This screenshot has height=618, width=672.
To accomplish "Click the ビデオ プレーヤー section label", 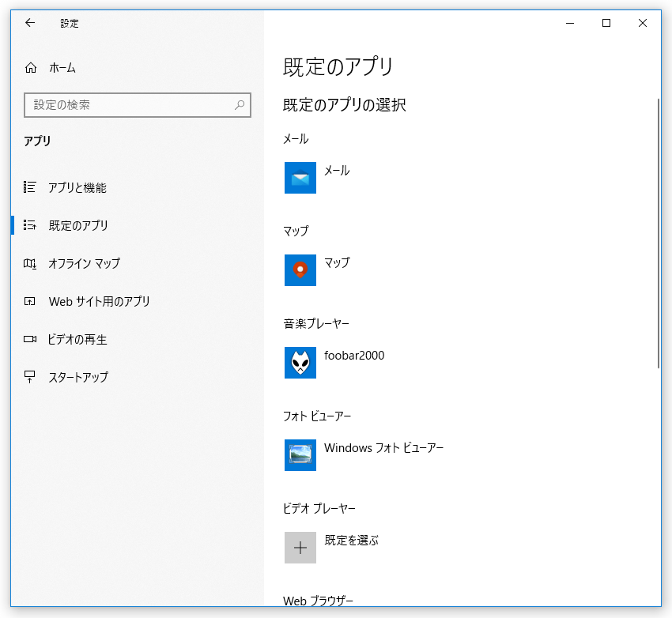I will [x=319, y=508].
